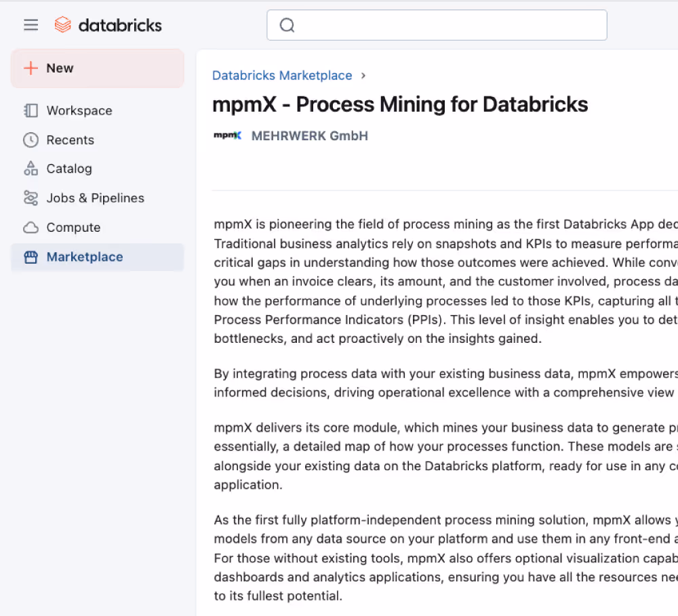Focus the top search field

coord(437,26)
